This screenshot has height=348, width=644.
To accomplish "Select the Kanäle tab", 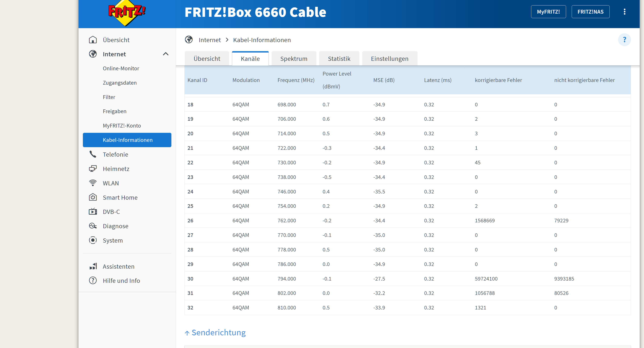I will (250, 59).
